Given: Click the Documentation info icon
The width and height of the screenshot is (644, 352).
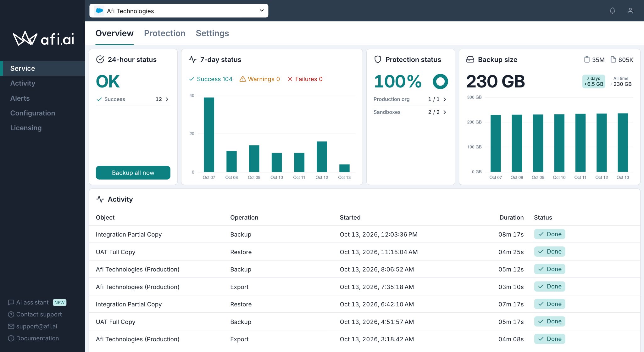Looking at the screenshot, I should (x=11, y=338).
